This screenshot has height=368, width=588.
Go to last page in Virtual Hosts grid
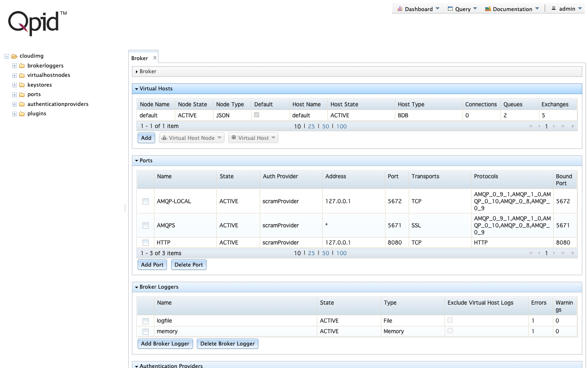(563, 126)
